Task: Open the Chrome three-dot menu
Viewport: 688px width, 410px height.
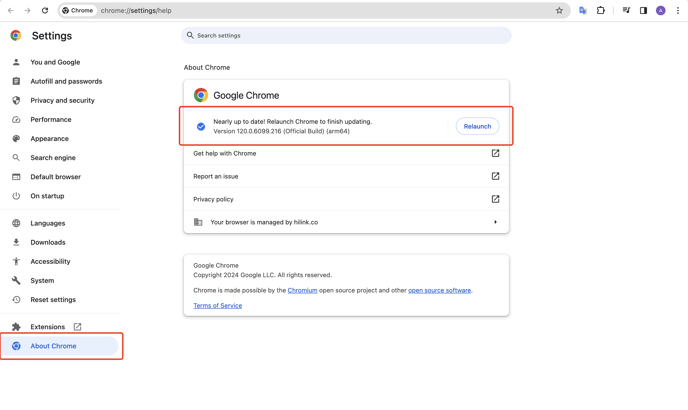Action: click(x=677, y=11)
